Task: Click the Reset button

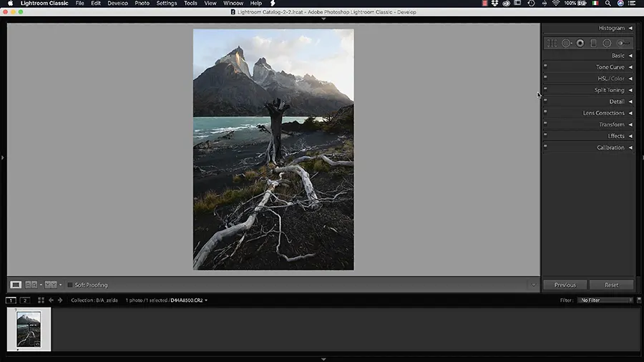Action: point(611,285)
